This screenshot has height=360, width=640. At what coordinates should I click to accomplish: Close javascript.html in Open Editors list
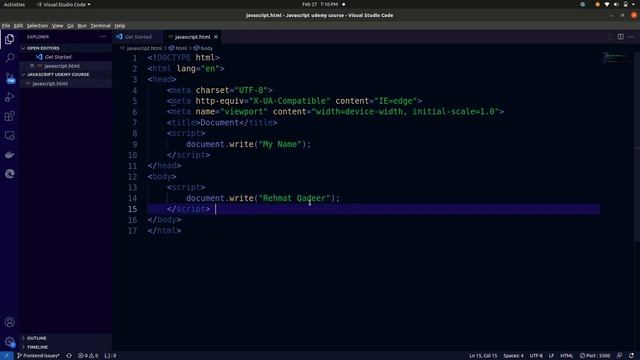click(x=32, y=66)
